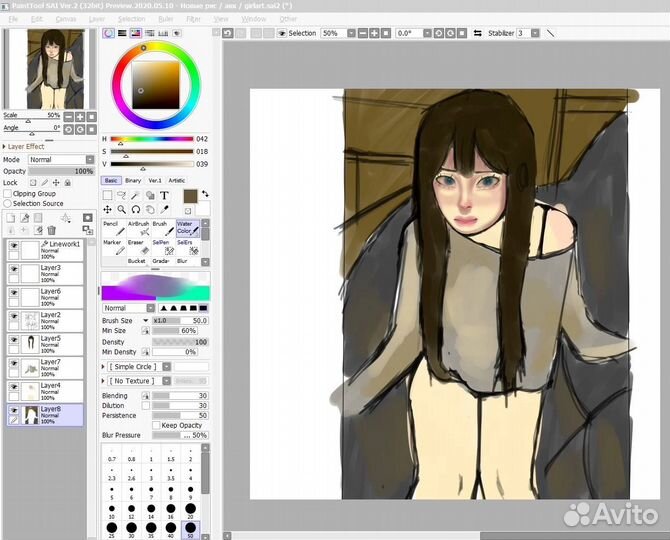The width and height of the screenshot is (670, 540).
Task: Adjust the layer Opacity slider
Action: coord(60,171)
